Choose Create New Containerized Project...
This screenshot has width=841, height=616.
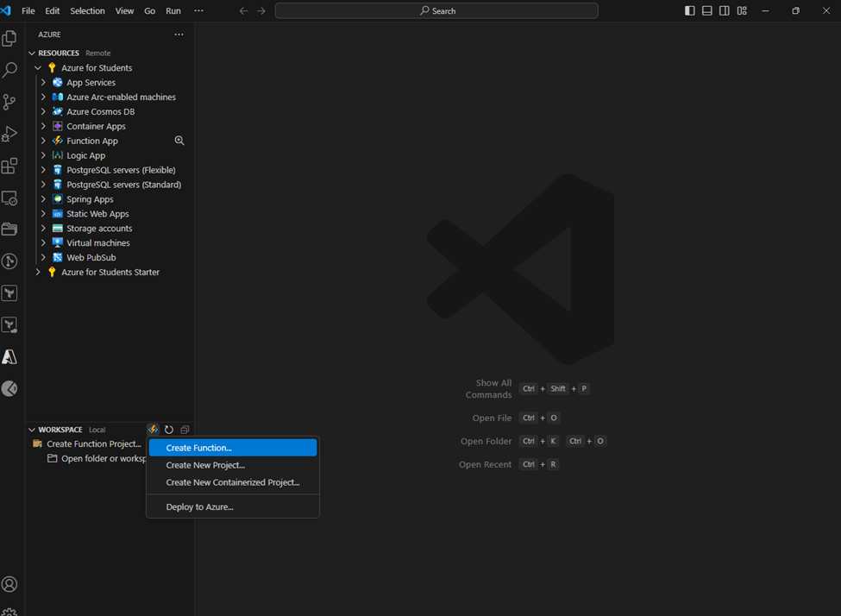(x=233, y=482)
